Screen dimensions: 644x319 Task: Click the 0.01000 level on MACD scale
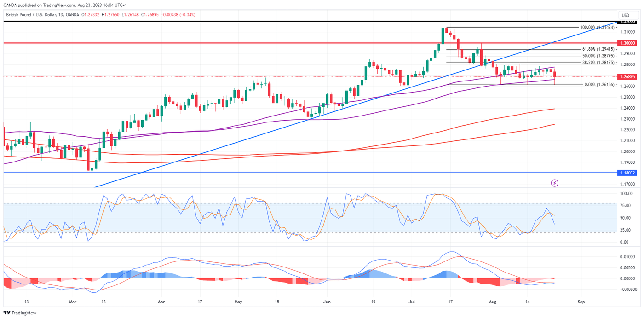pos(627,256)
